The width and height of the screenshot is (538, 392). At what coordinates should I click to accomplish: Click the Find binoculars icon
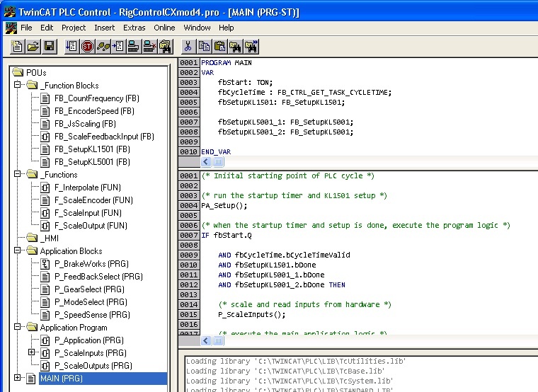235,46
